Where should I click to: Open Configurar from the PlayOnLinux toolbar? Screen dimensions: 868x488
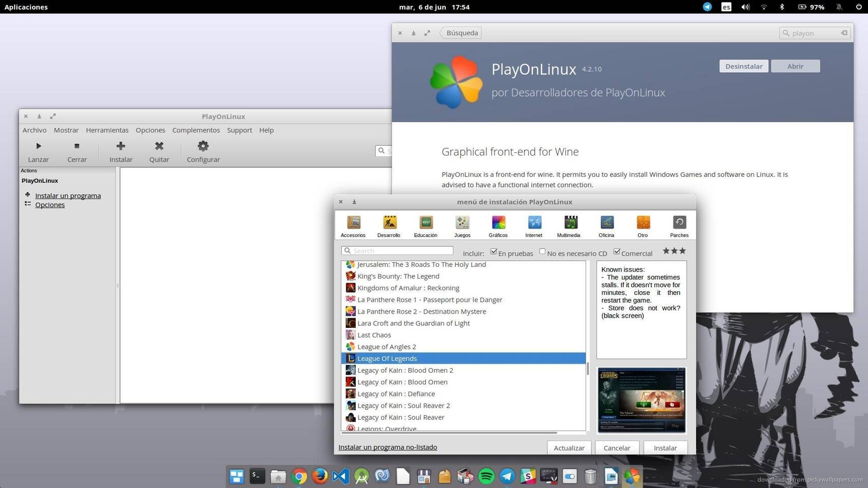pyautogui.click(x=202, y=151)
